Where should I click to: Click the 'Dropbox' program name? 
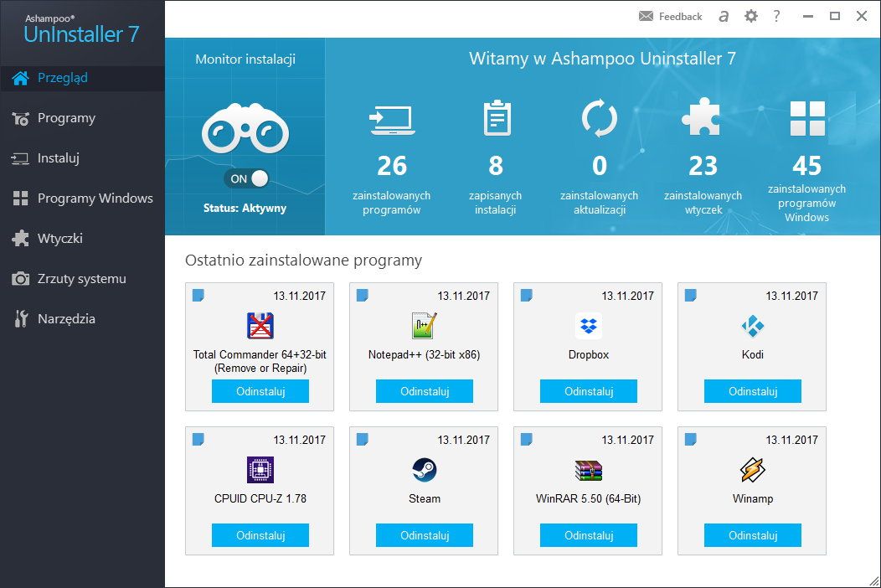click(x=588, y=354)
